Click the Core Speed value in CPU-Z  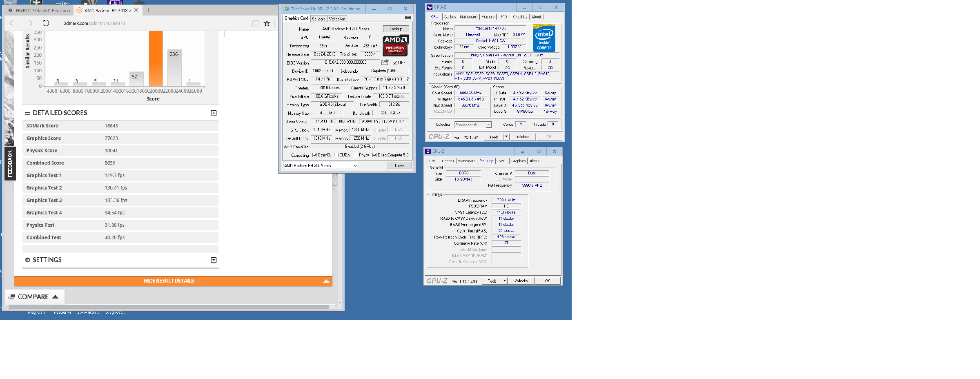(x=471, y=93)
